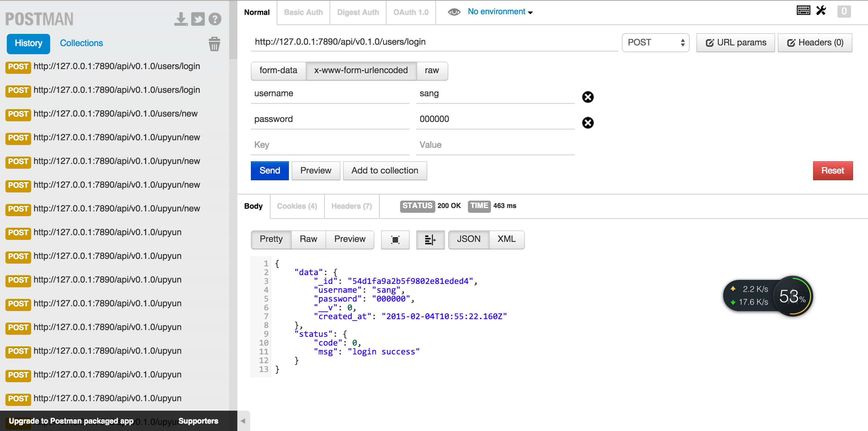Delete the password parameter row
The height and width of the screenshot is (431, 868).
[588, 123]
